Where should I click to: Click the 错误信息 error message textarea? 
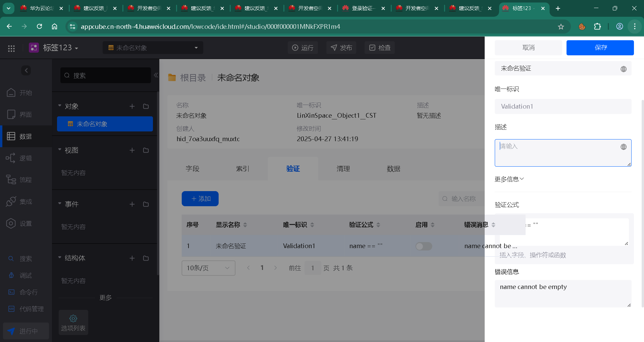coord(563,294)
